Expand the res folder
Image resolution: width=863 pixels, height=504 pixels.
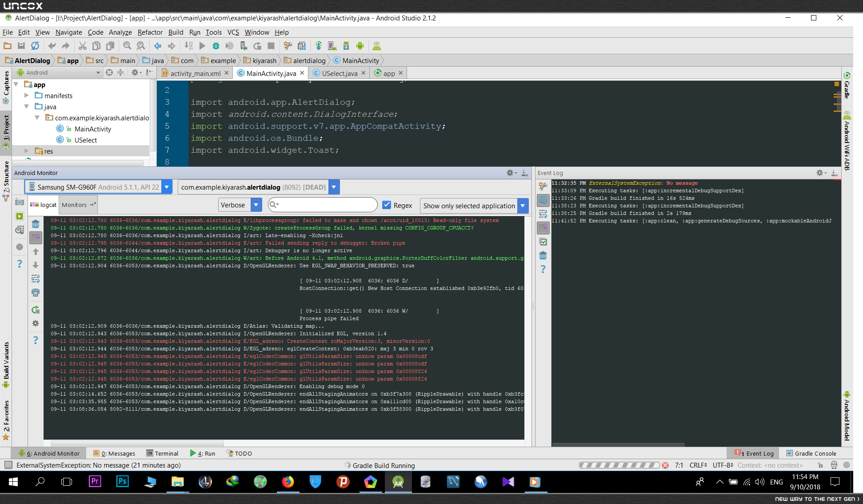[x=26, y=151]
